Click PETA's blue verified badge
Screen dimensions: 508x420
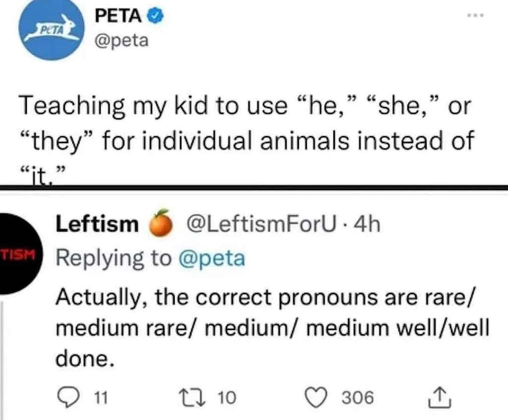pos(156,16)
